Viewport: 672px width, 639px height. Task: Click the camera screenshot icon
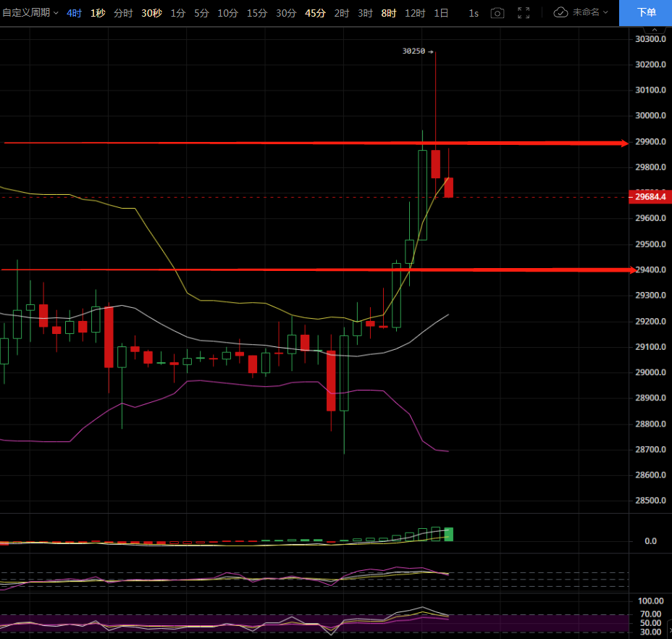point(497,13)
